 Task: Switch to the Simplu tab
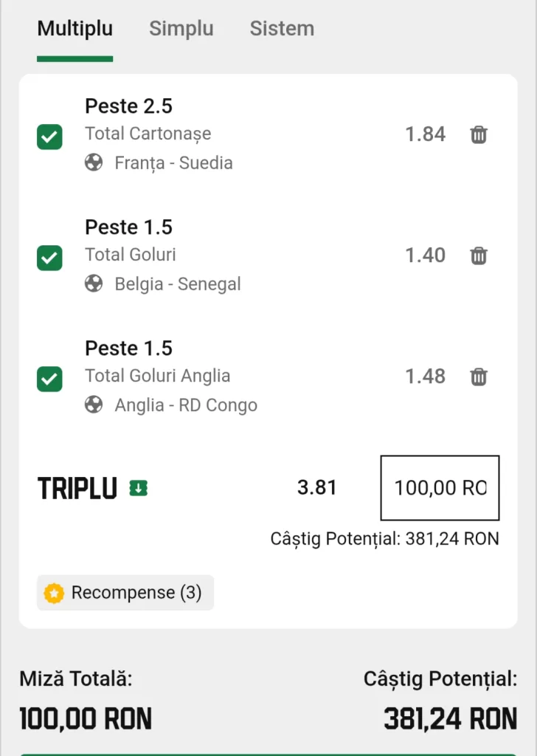pyautogui.click(x=181, y=29)
